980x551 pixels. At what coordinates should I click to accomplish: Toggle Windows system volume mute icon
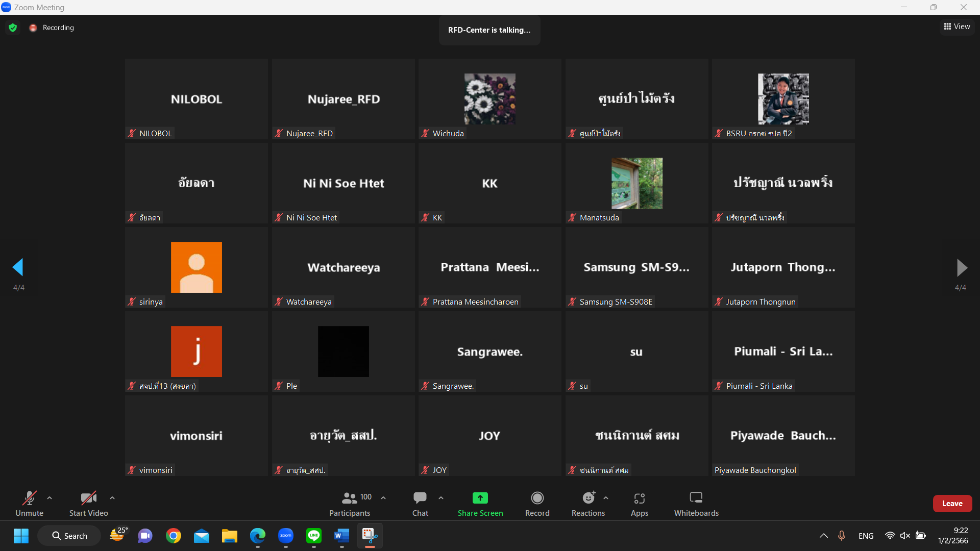[x=905, y=536]
